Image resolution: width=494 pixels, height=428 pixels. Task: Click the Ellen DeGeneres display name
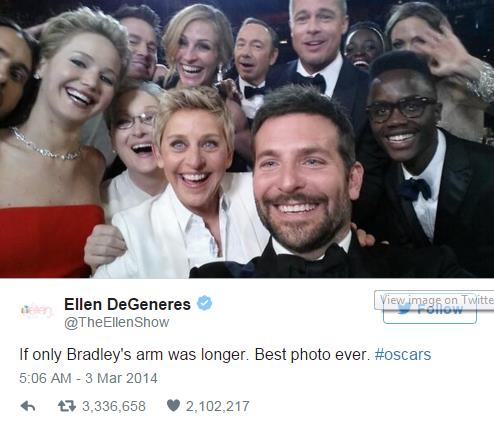tap(127, 304)
